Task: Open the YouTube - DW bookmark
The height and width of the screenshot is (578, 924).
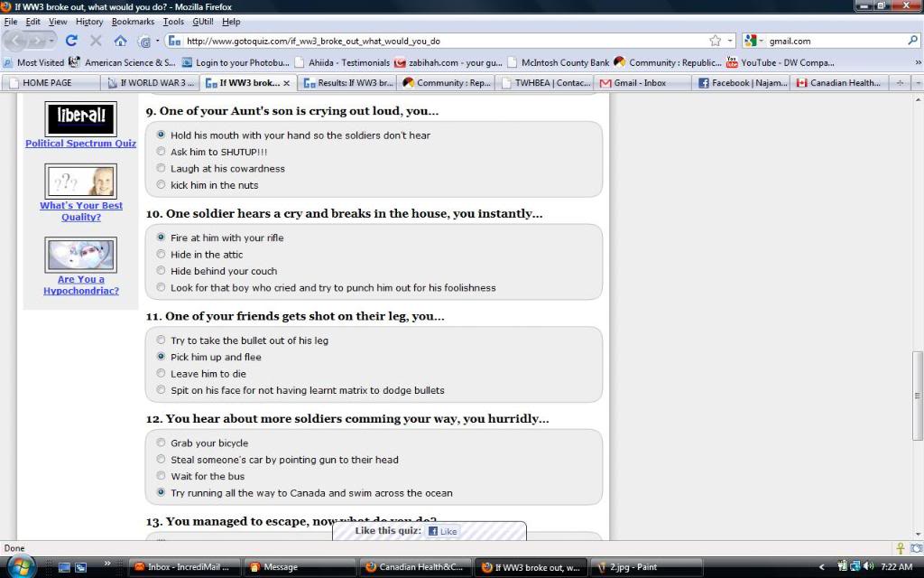Action: [781, 62]
